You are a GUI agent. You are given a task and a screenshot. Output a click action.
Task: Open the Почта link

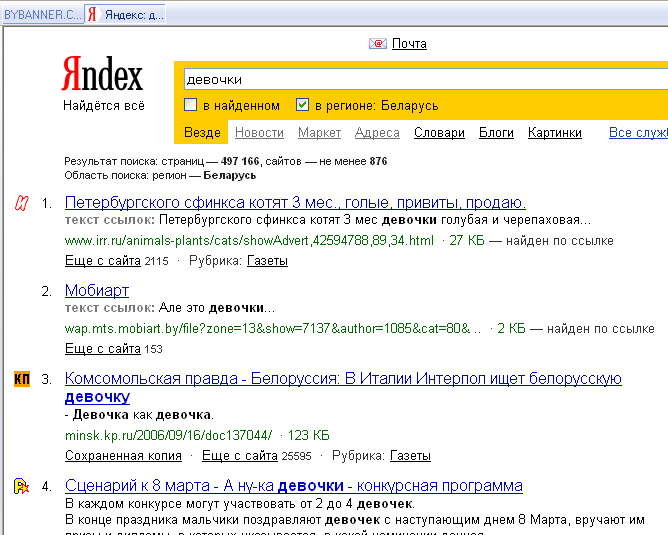pyautogui.click(x=409, y=43)
